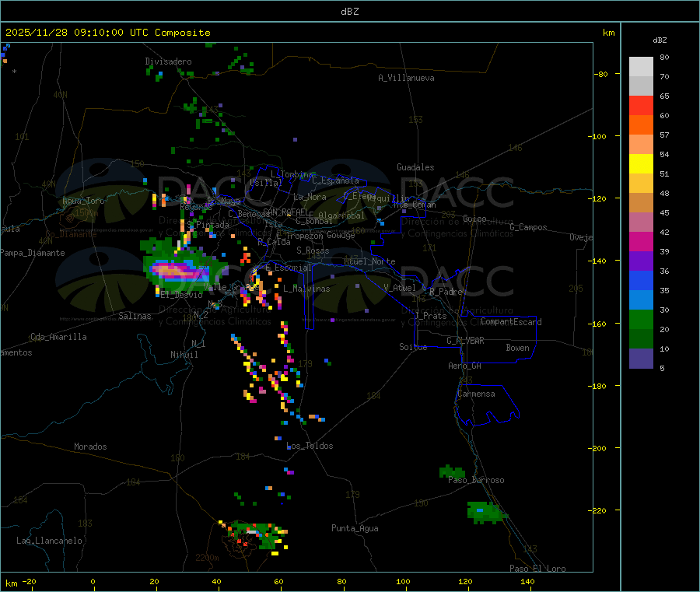Click the '-20' tick on bottom axis
700x592 pixels.
point(29,582)
